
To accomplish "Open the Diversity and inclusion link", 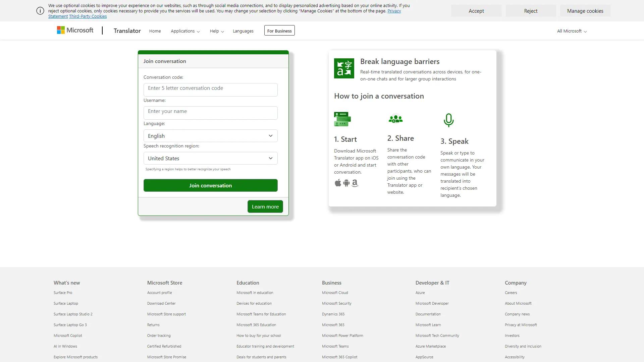I will tap(523, 346).
